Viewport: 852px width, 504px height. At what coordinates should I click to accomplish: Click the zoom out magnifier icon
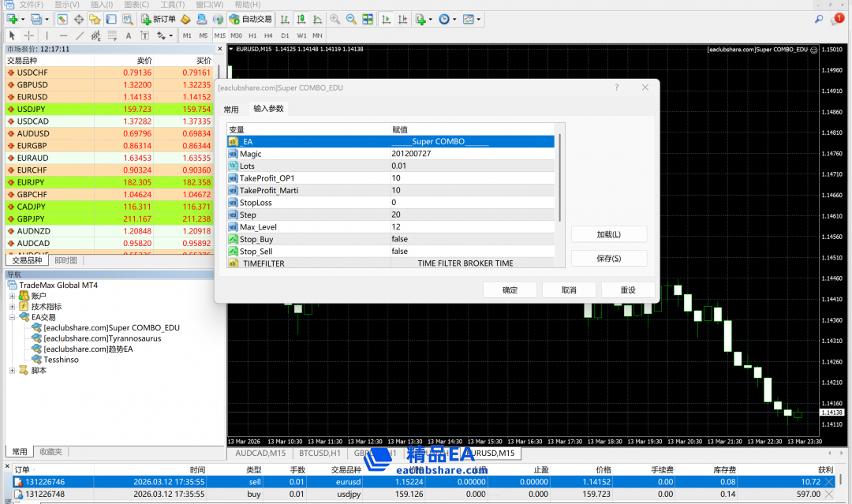pyautogui.click(x=351, y=19)
